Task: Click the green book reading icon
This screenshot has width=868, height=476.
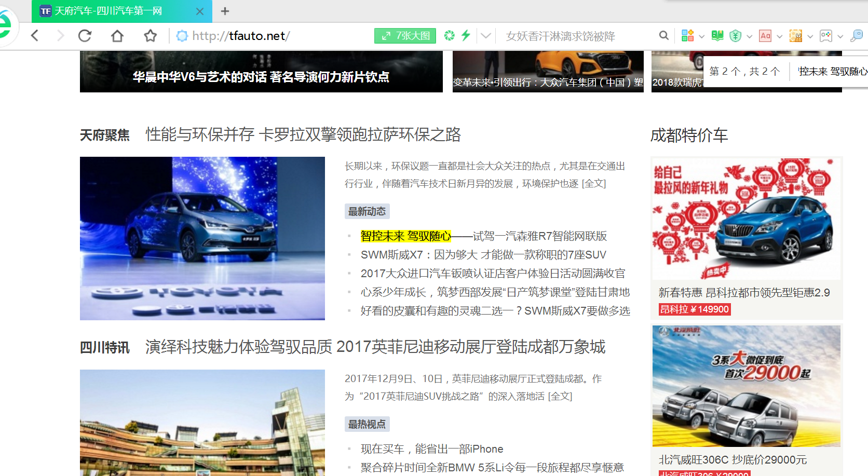Action: [717, 36]
